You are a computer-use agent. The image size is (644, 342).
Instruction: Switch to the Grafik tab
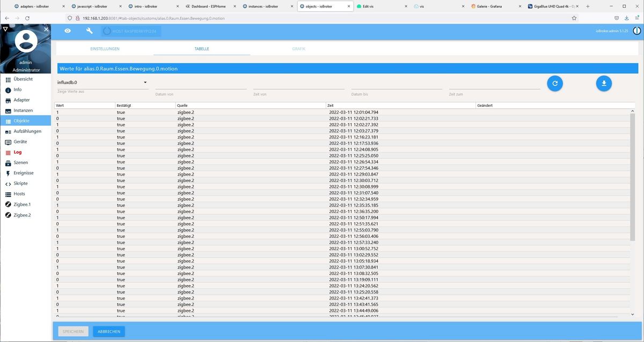coord(298,49)
